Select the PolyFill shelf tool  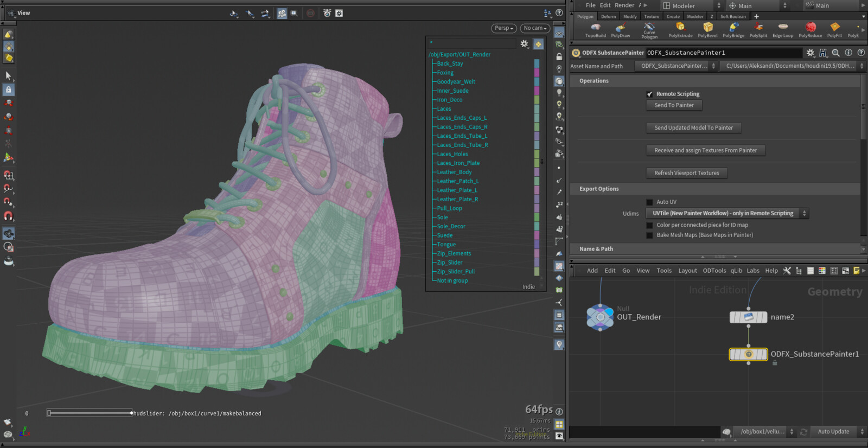click(834, 30)
